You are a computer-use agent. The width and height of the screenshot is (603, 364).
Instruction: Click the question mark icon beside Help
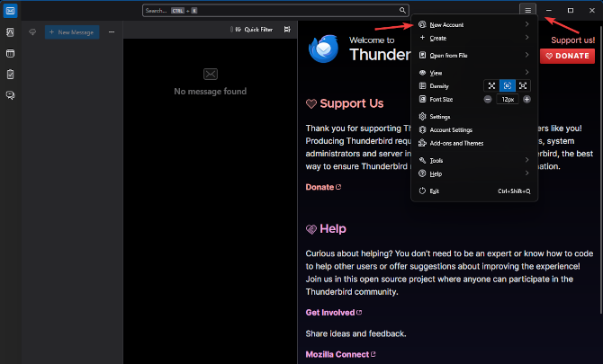[x=422, y=174]
